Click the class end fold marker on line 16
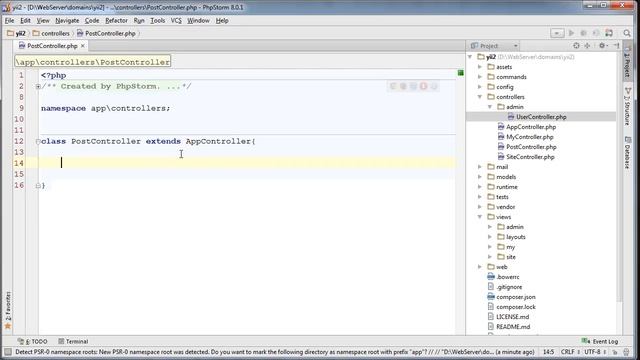This screenshot has width=640, height=360. coord(38,186)
